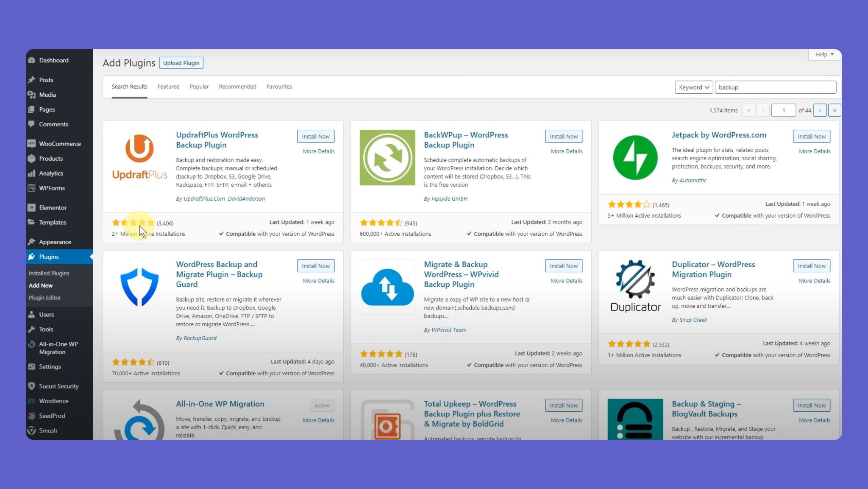Click the WPForms icon in sidebar

click(x=31, y=188)
